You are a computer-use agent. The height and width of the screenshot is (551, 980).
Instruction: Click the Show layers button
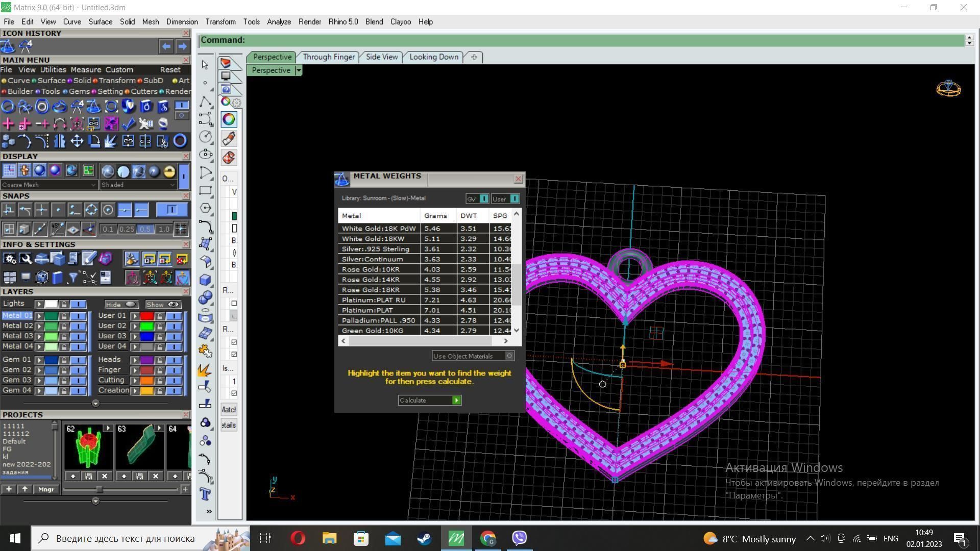(163, 305)
